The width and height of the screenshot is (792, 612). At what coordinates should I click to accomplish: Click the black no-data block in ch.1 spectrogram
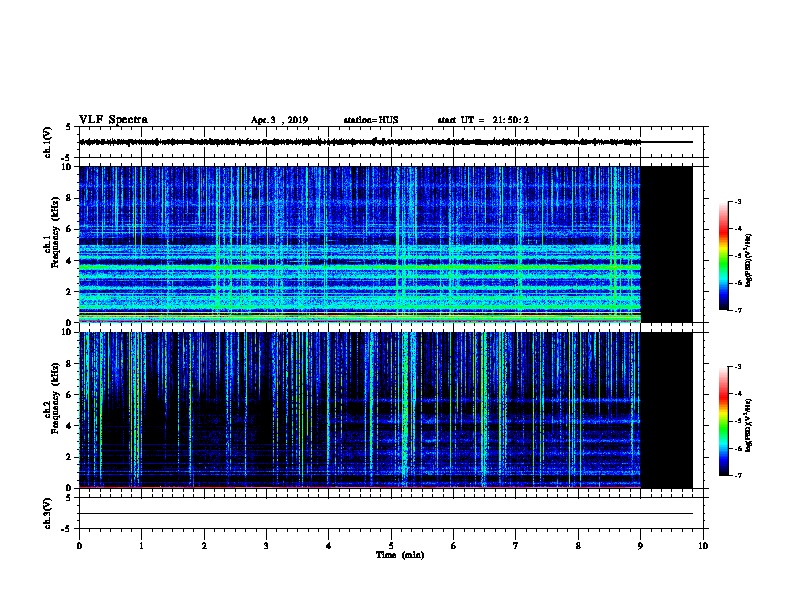tap(666, 244)
